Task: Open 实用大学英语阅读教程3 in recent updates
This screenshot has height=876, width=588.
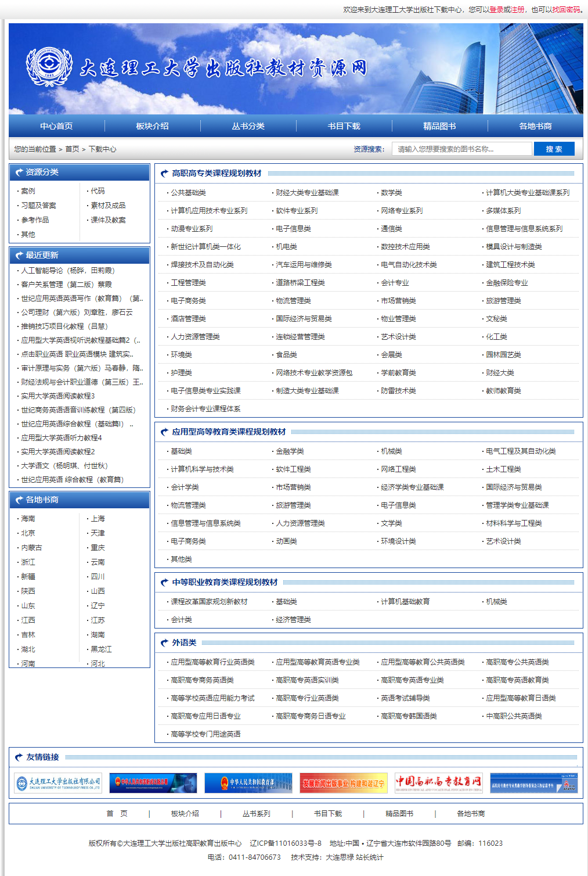Action: click(x=57, y=396)
